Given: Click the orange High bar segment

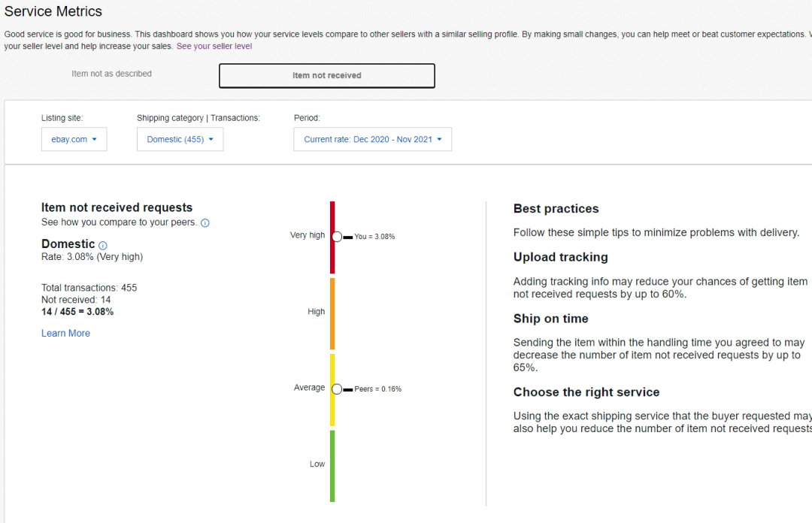Looking at the screenshot, I should point(332,313).
